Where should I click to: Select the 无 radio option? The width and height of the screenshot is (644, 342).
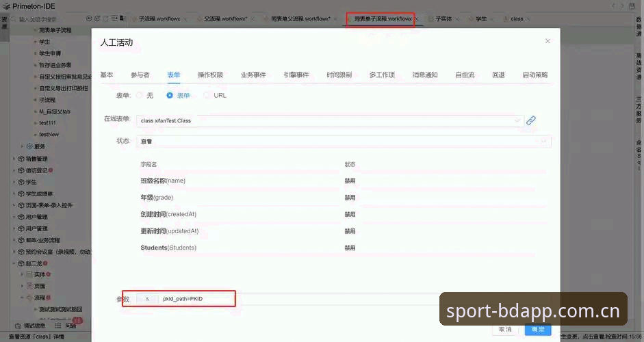pyautogui.click(x=139, y=95)
